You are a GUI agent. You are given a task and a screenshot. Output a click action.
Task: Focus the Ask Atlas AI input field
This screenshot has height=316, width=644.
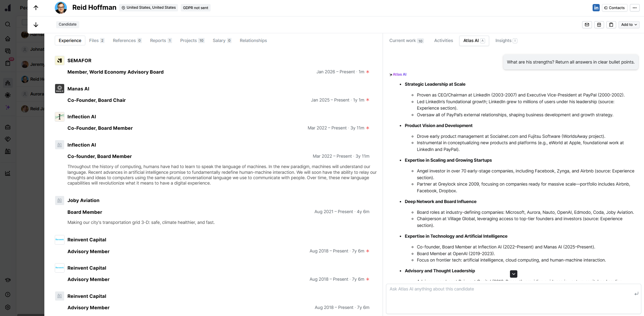coord(513,299)
